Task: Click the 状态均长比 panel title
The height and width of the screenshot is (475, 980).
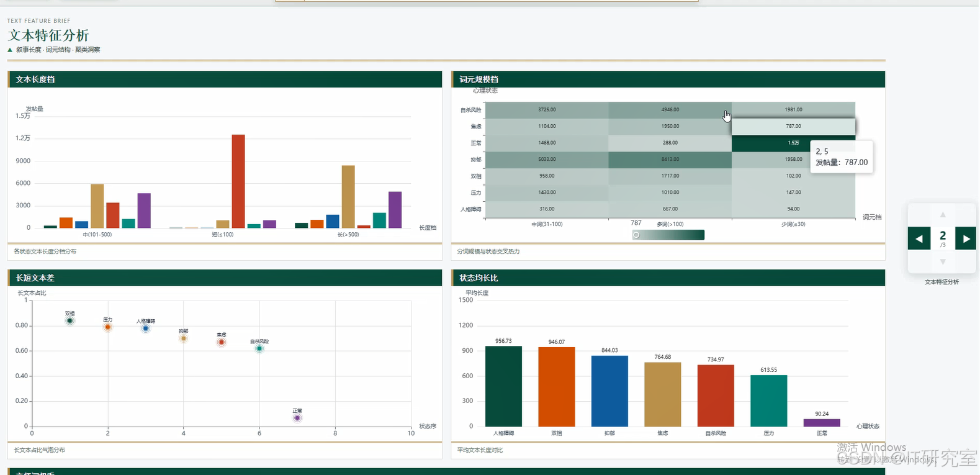Action: (479, 278)
